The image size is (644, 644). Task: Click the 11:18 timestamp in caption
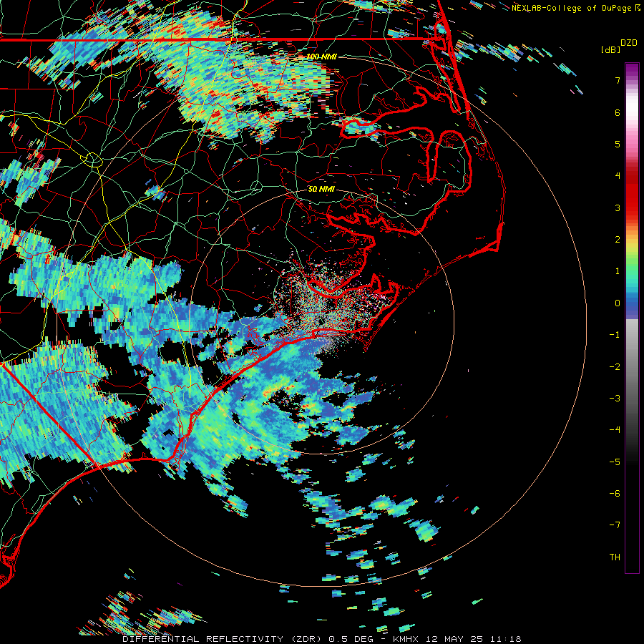click(504, 639)
